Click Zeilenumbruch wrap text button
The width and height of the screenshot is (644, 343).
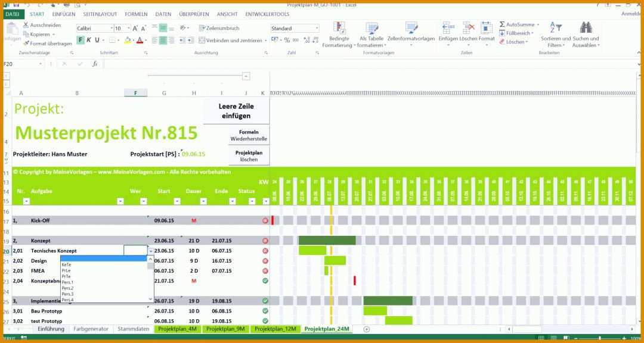click(219, 29)
